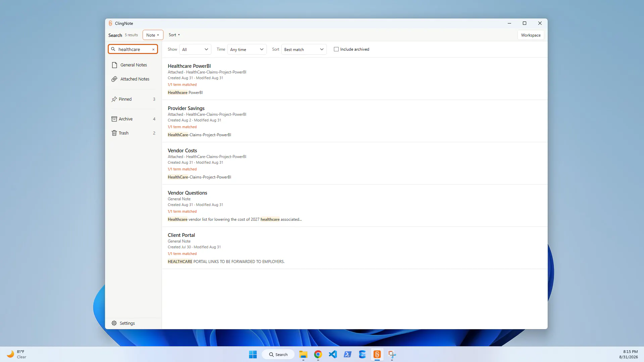Screen dimensions: 644x362
Task: Launch Google Chrome from the taskbar
Action: (318, 355)
